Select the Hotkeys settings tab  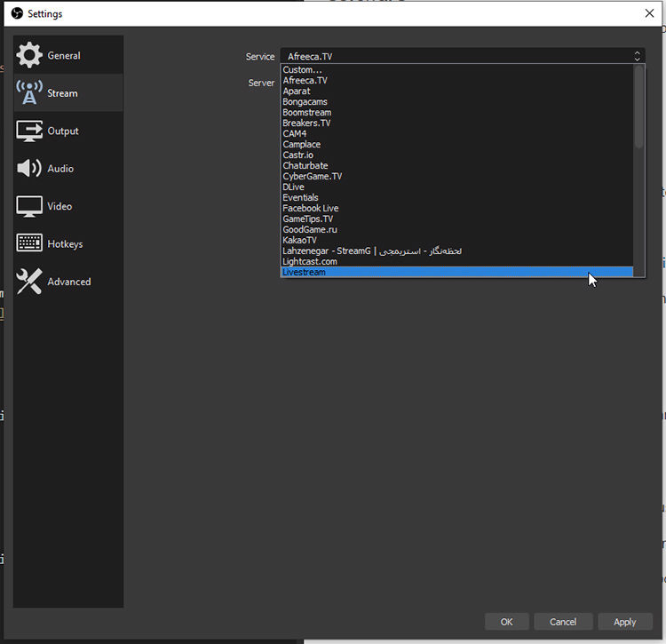pyautogui.click(x=68, y=244)
